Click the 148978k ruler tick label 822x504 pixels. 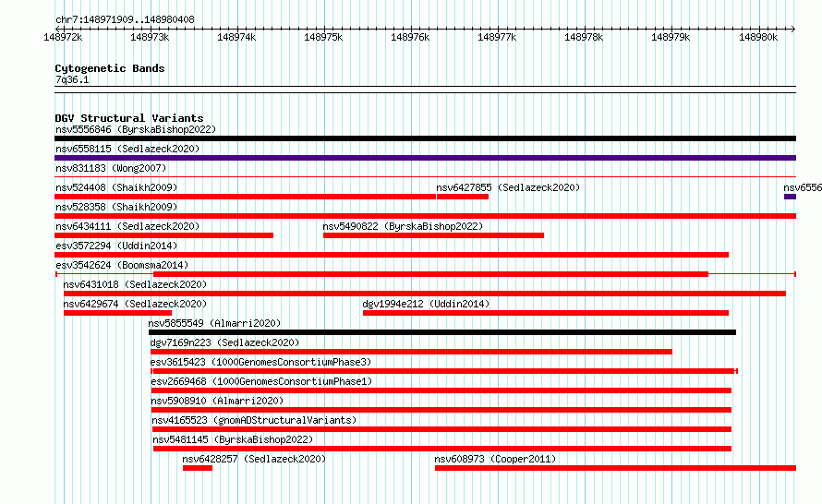point(584,37)
